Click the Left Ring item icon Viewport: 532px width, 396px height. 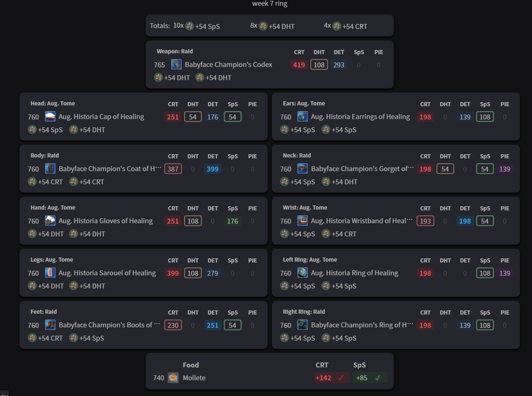pos(302,273)
